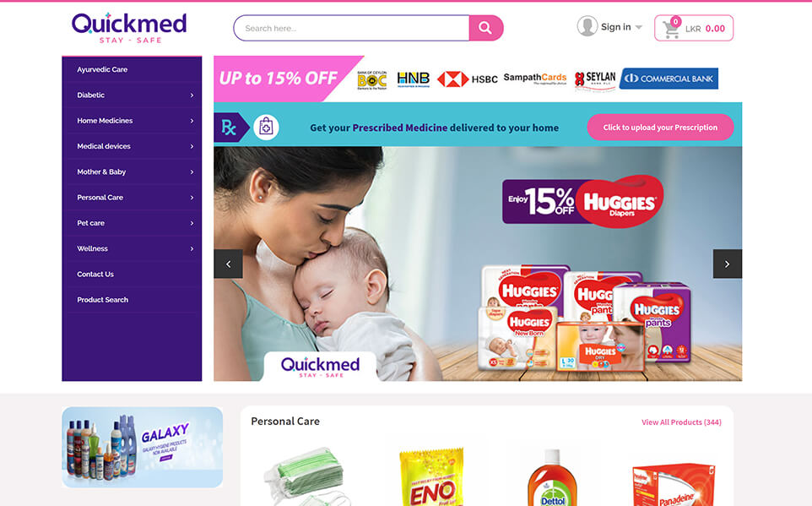Click to upload your Prescription button
812x506 pixels.
[660, 127]
